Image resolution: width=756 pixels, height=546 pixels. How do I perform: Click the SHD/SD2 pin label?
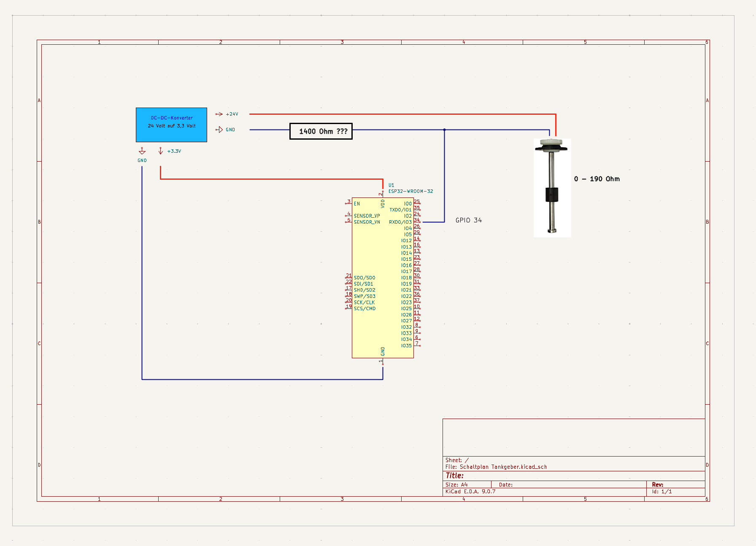(364, 290)
